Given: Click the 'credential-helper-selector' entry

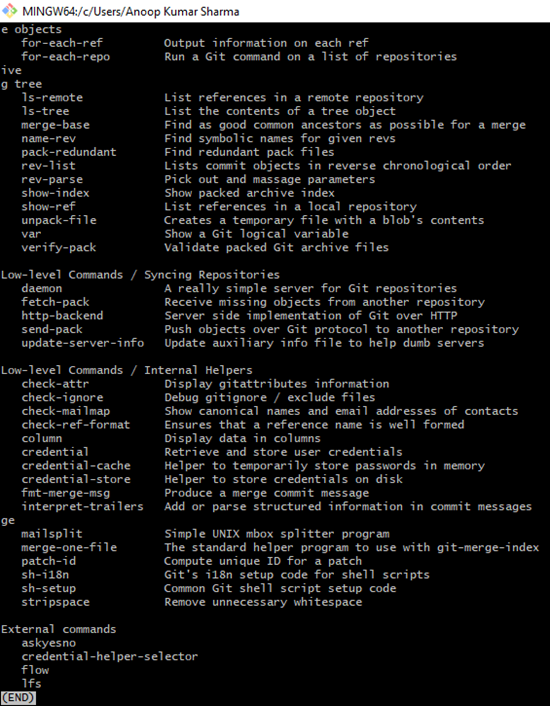Looking at the screenshot, I should click(110, 656).
